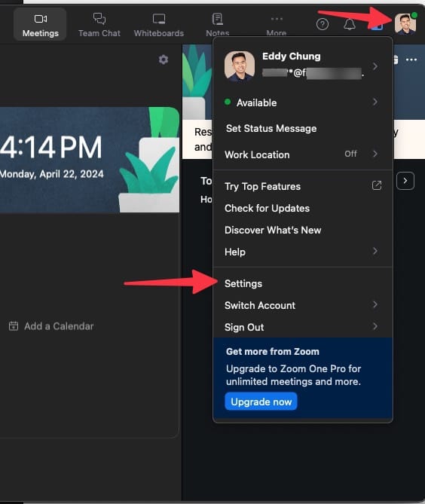This screenshot has height=504, width=425.
Task: Click the profile photo in the menu
Action: click(x=240, y=66)
